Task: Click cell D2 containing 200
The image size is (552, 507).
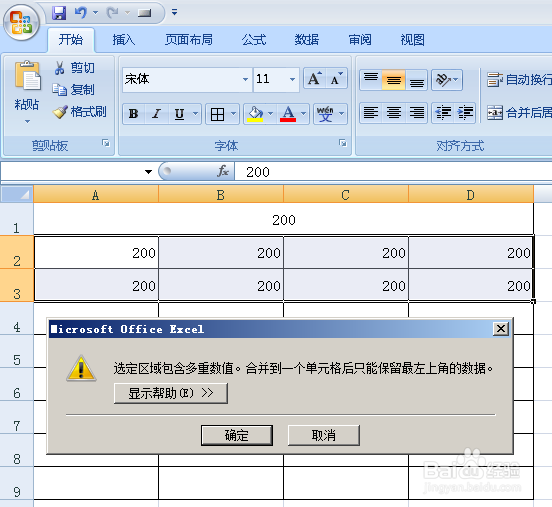Action: pos(471,252)
